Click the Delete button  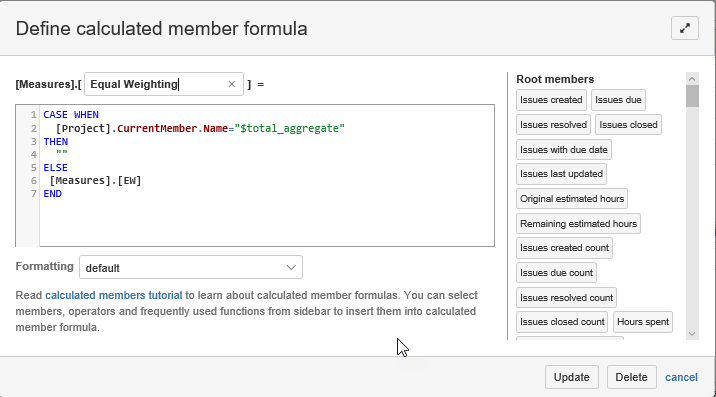632,377
